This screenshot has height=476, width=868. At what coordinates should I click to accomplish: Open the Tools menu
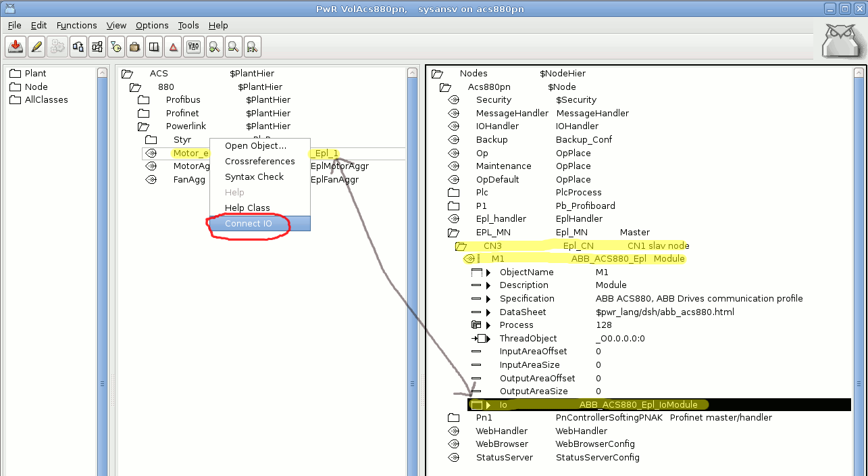pyautogui.click(x=188, y=25)
